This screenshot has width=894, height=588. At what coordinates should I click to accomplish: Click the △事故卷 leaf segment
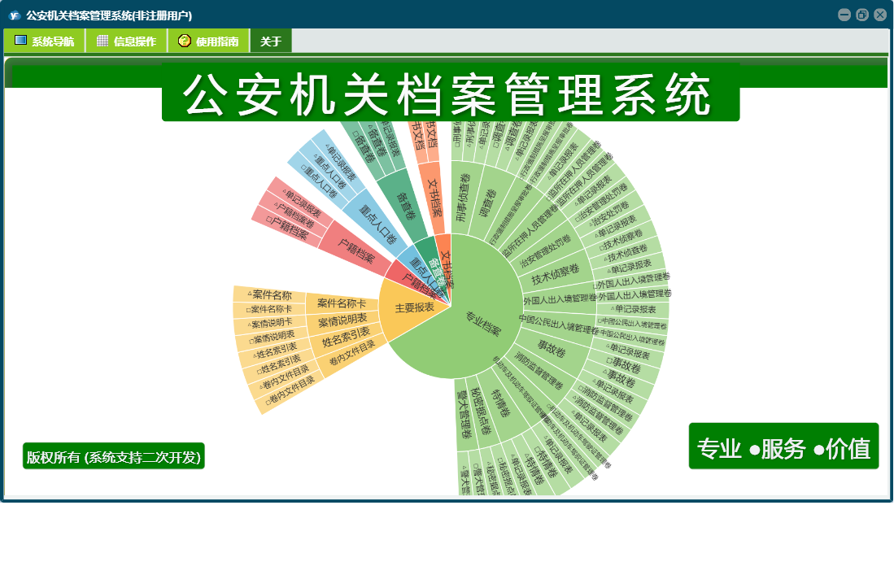(x=621, y=377)
